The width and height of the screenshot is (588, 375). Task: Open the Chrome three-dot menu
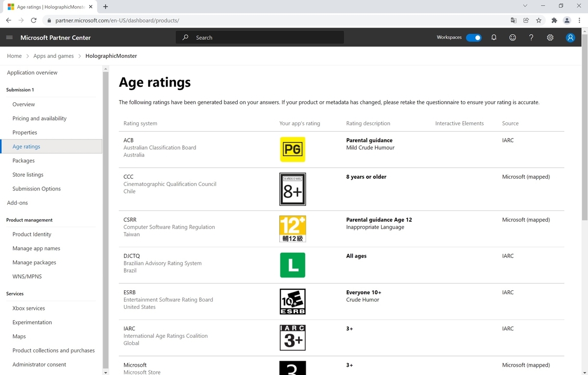(579, 21)
